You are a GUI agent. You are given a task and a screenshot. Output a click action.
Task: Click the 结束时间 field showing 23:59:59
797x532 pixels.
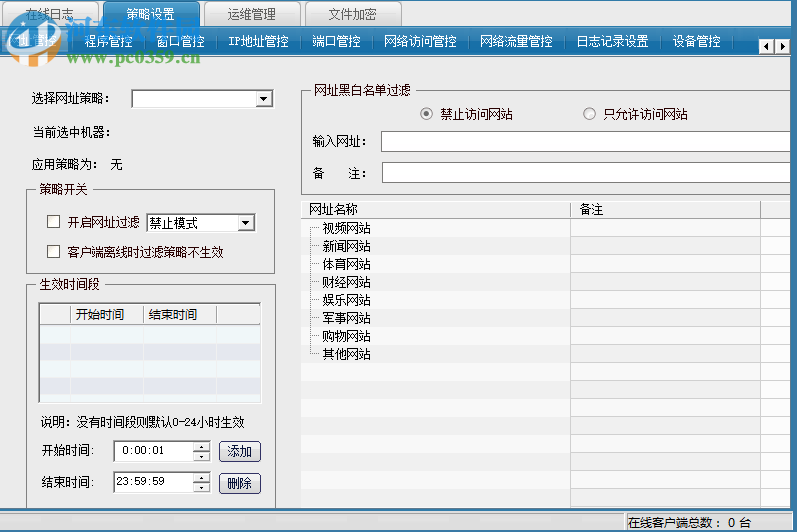point(154,482)
